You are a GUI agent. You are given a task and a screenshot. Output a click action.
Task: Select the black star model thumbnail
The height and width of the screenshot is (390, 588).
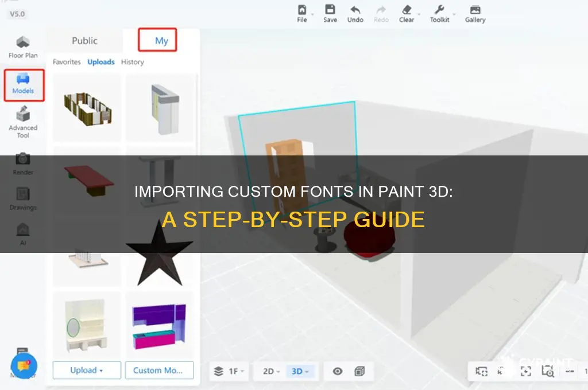coord(160,253)
